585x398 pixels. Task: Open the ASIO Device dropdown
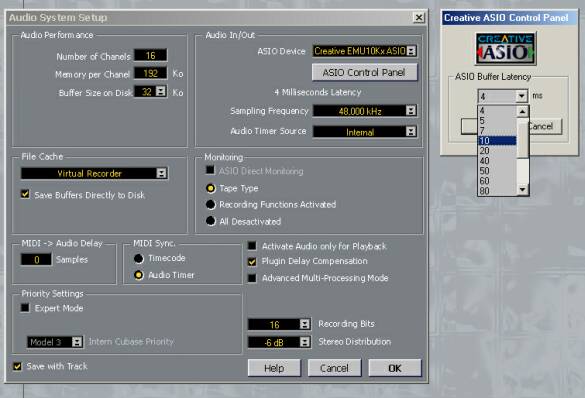[411, 51]
